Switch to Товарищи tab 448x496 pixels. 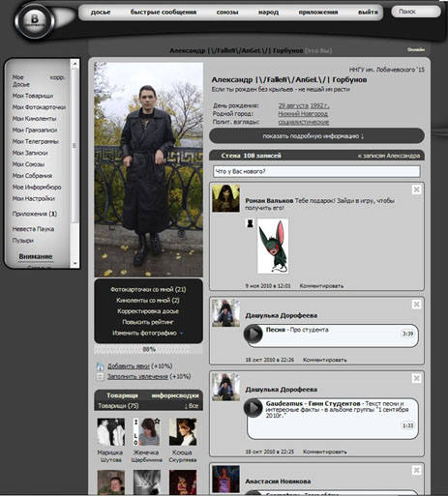(122, 395)
